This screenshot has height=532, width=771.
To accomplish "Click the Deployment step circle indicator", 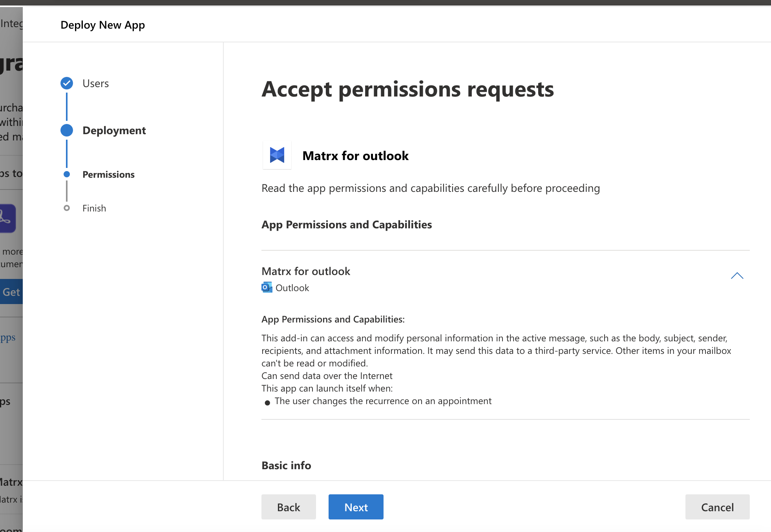I will tap(67, 130).
